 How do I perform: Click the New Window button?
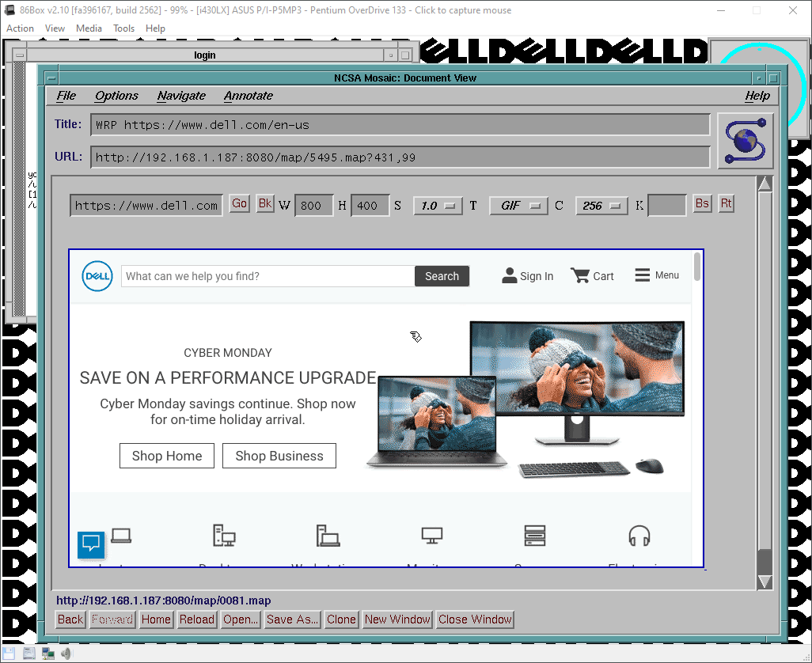click(397, 619)
